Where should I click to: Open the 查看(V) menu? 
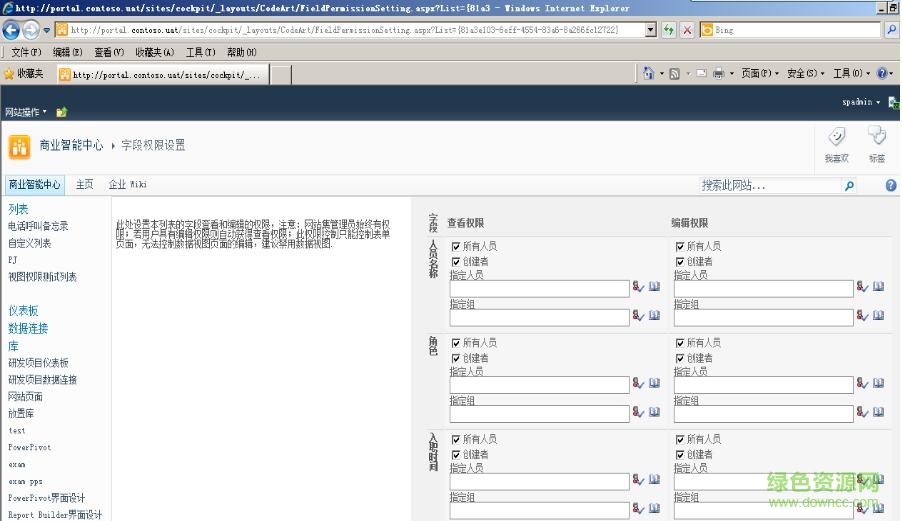coord(109,52)
